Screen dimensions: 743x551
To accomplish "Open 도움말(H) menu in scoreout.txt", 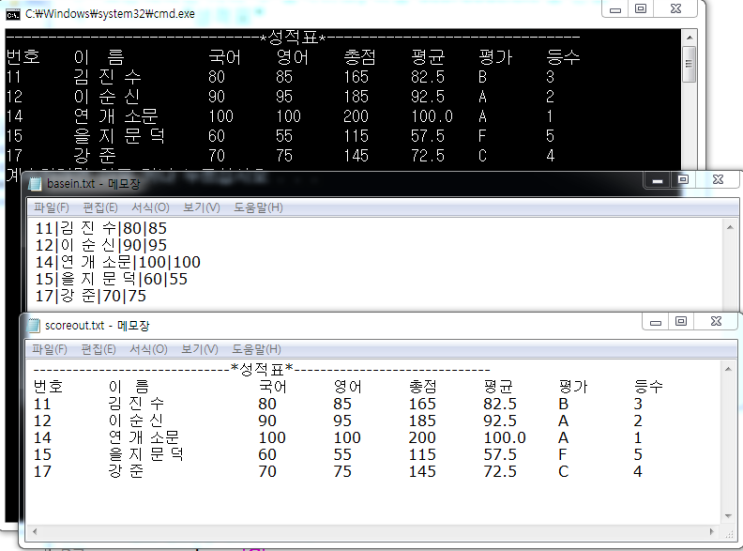I will (x=256, y=349).
